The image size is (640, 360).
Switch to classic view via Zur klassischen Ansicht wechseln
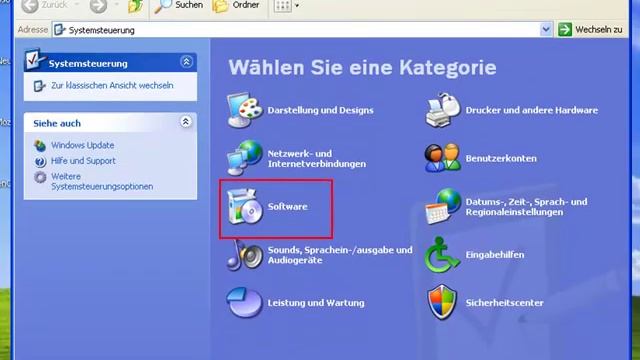[x=112, y=85]
